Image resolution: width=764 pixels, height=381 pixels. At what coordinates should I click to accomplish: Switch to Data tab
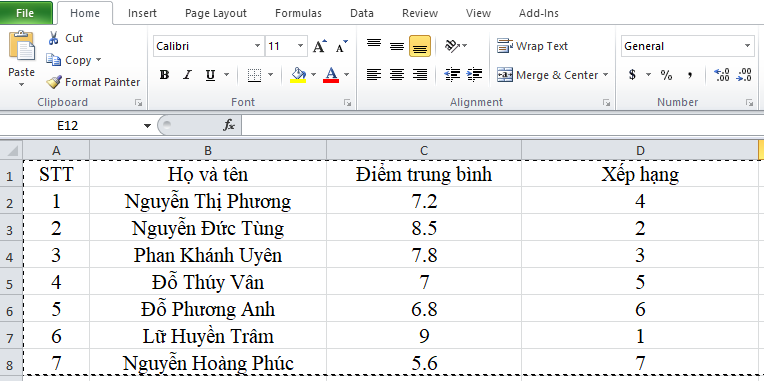362,13
